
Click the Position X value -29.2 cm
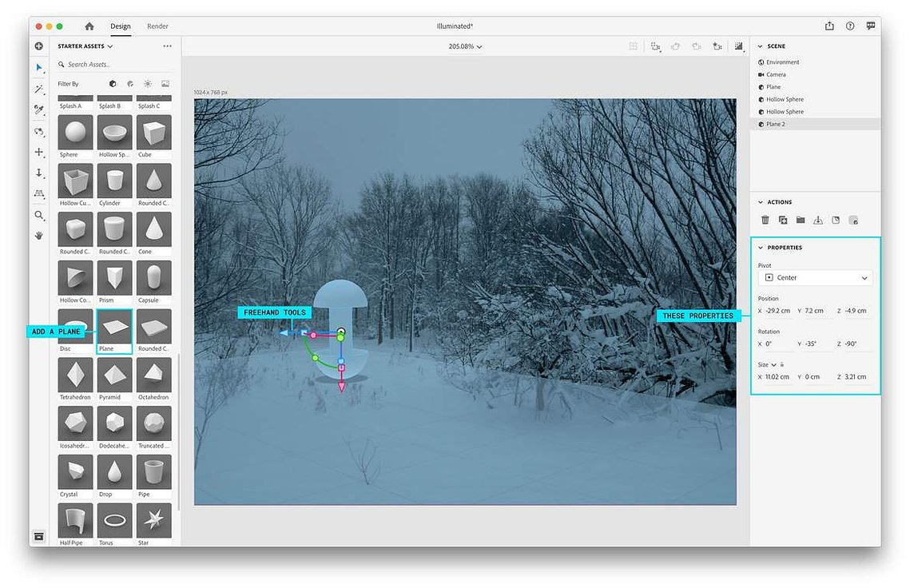777,311
